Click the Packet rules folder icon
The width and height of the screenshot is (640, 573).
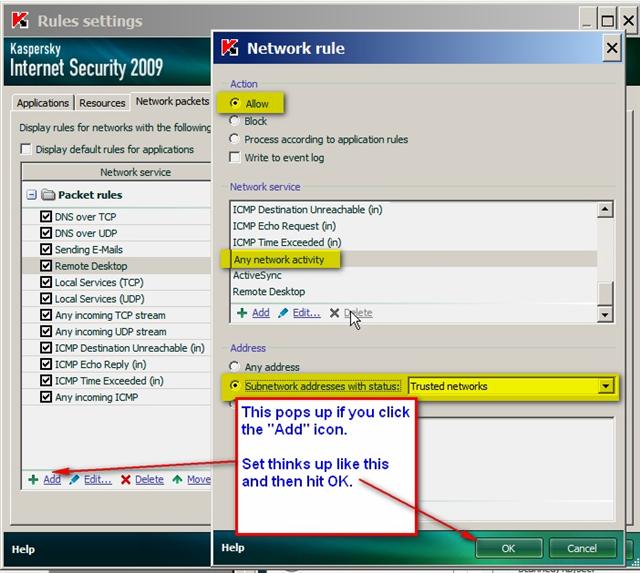[x=48, y=195]
